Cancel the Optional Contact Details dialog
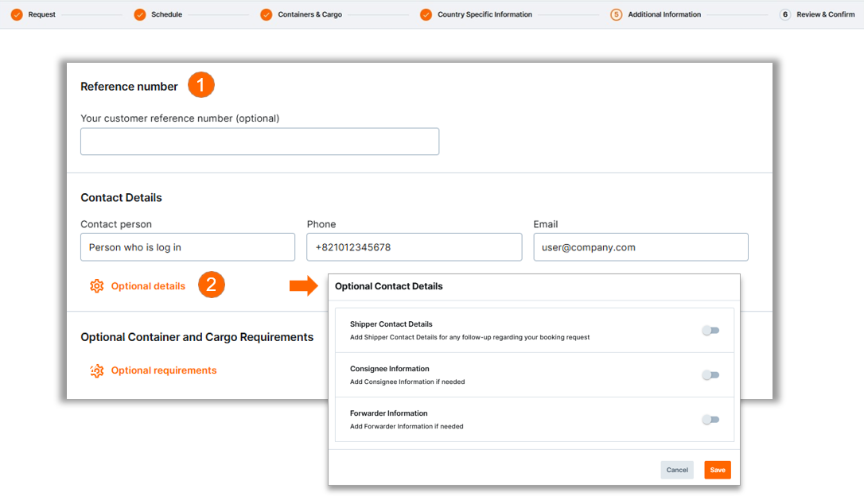864x504 pixels. point(677,470)
